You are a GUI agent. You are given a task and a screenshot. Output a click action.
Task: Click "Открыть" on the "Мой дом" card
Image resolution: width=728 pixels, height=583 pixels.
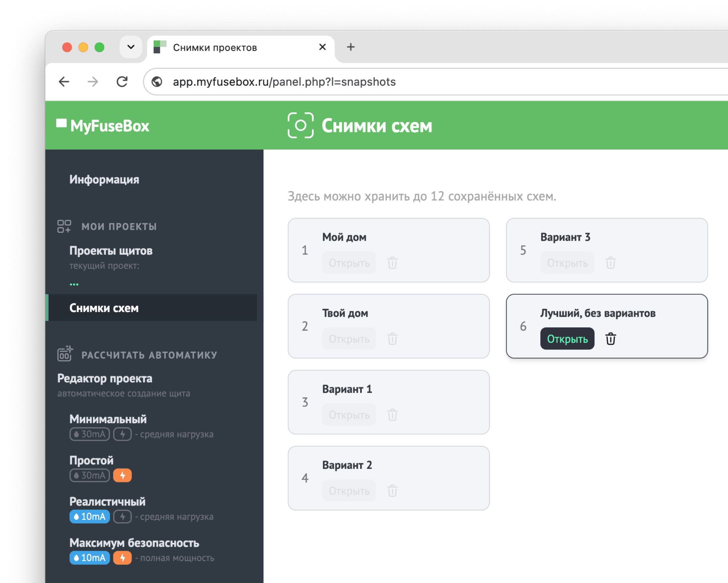coord(349,263)
